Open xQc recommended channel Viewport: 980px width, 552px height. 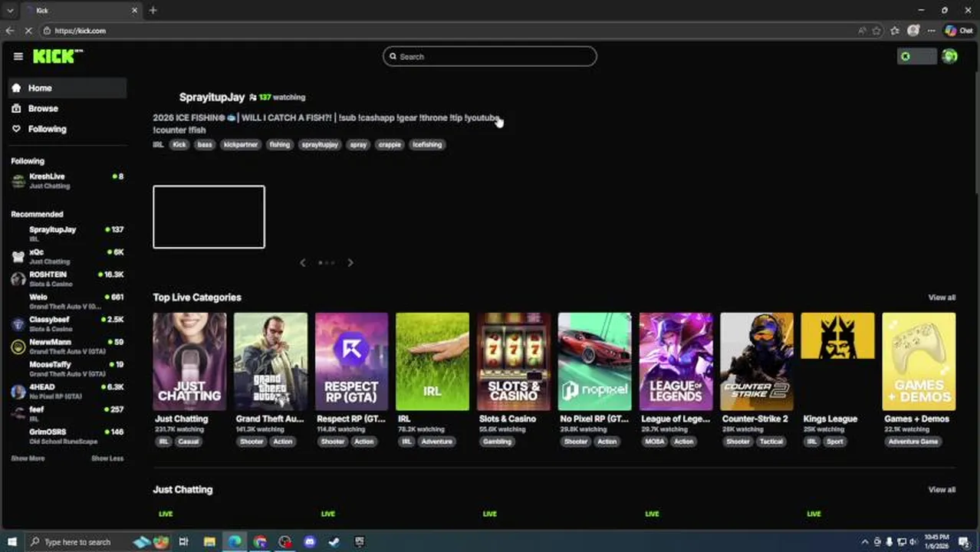tap(67, 256)
